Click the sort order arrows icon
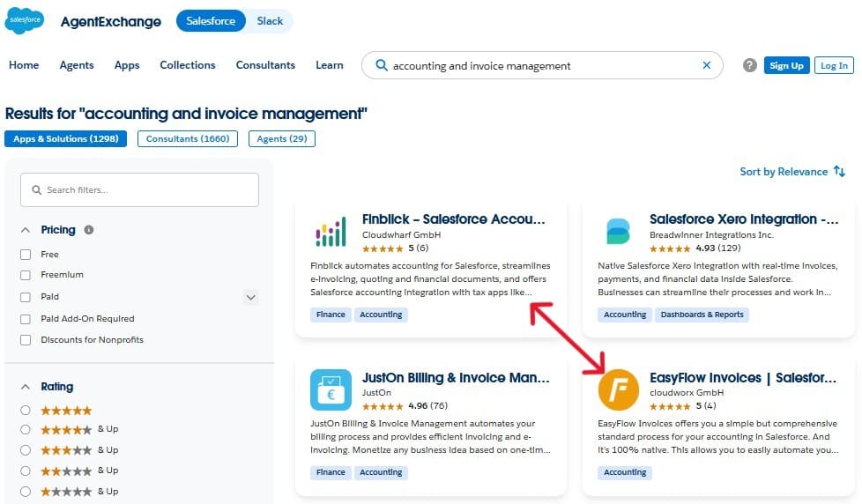Image resolution: width=862 pixels, height=504 pixels. tap(839, 171)
